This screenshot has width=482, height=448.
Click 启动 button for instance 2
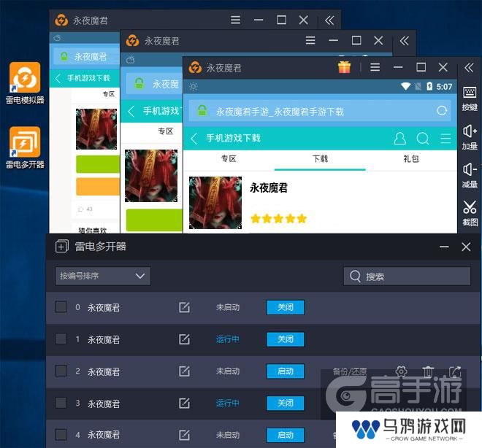(x=286, y=371)
